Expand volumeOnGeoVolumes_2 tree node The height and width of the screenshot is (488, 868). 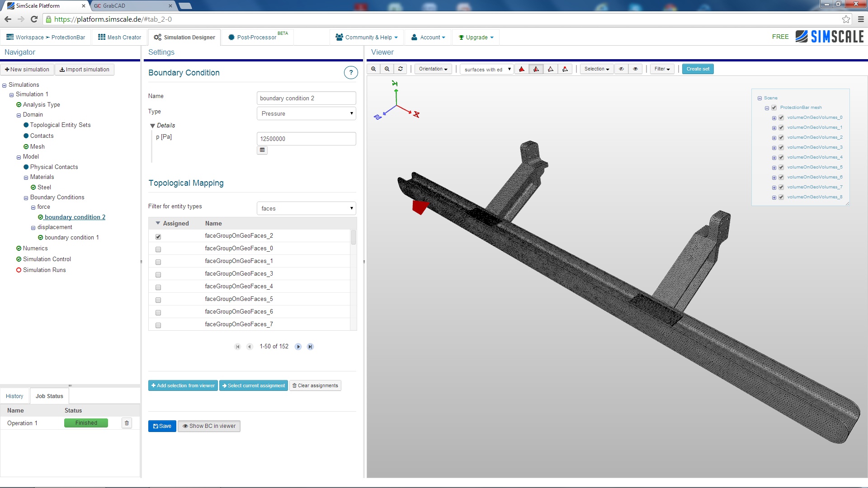tap(774, 138)
